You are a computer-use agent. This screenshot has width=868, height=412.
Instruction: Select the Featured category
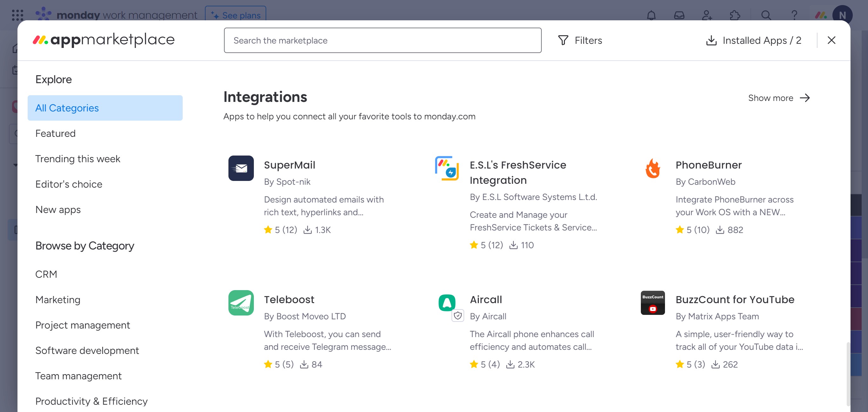(x=55, y=133)
